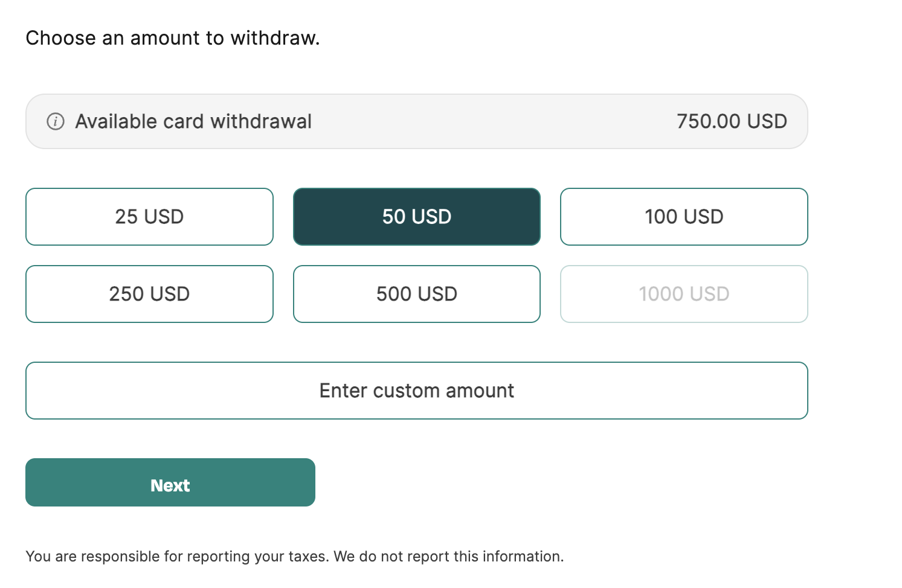Switch selection from 50 USD to 100 USD
This screenshot has width=902, height=588.
coord(683,217)
